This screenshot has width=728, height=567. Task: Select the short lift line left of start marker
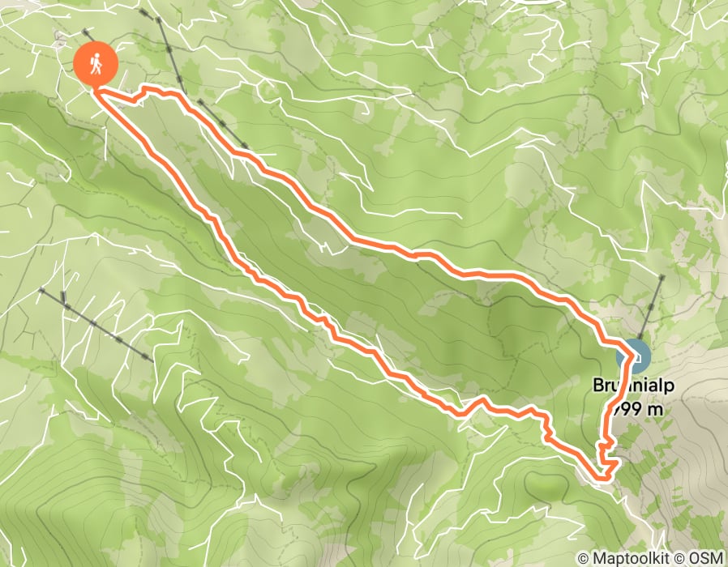[88, 36]
